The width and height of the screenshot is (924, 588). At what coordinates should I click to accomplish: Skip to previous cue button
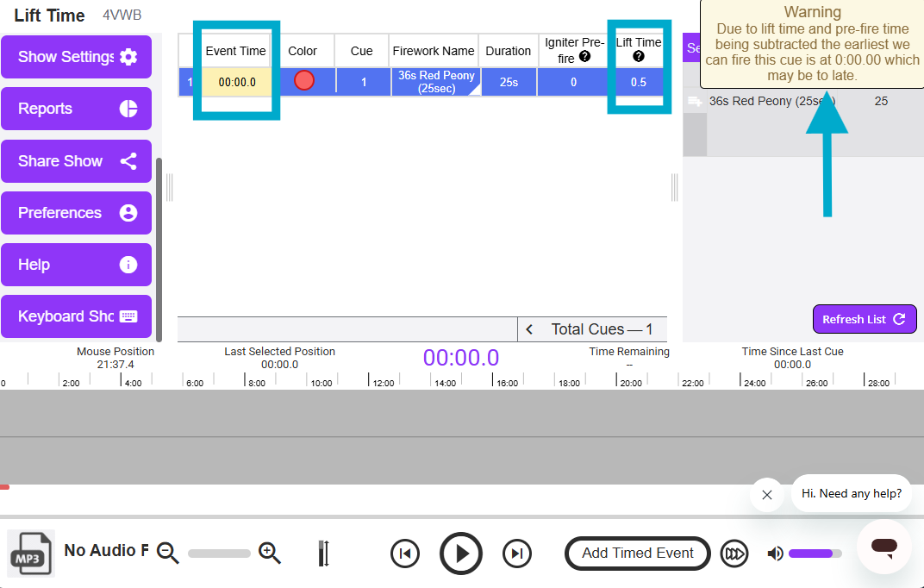[x=405, y=554]
